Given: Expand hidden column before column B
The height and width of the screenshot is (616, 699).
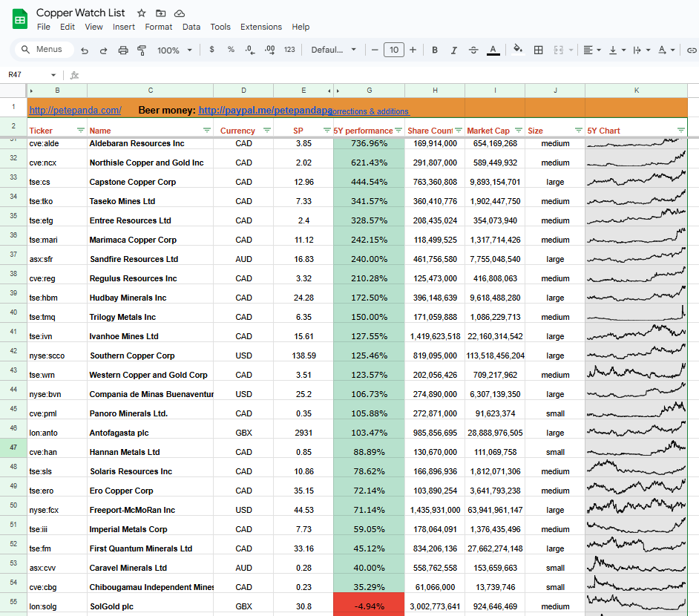Looking at the screenshot, I should (31, 91).
